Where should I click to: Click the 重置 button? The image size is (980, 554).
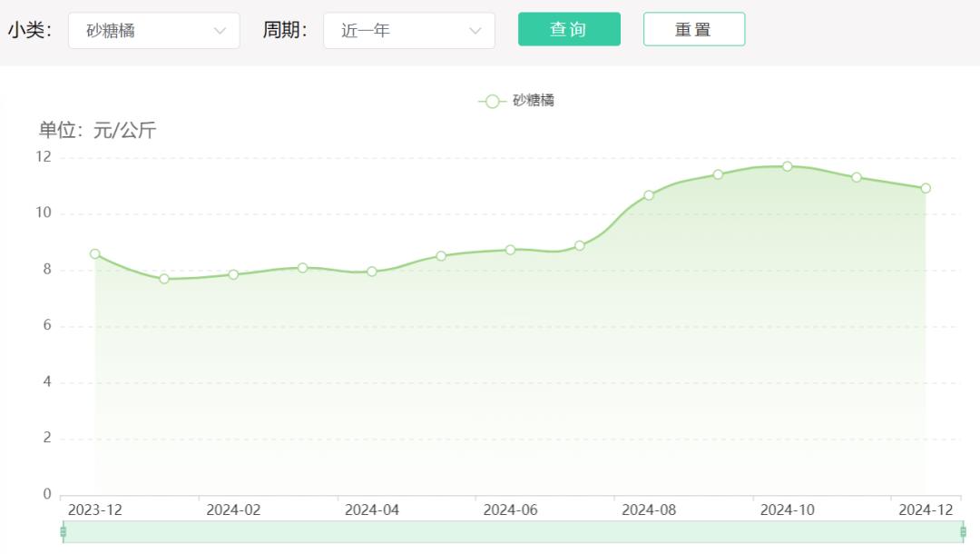pyautogui.click(x=694, y=29)
